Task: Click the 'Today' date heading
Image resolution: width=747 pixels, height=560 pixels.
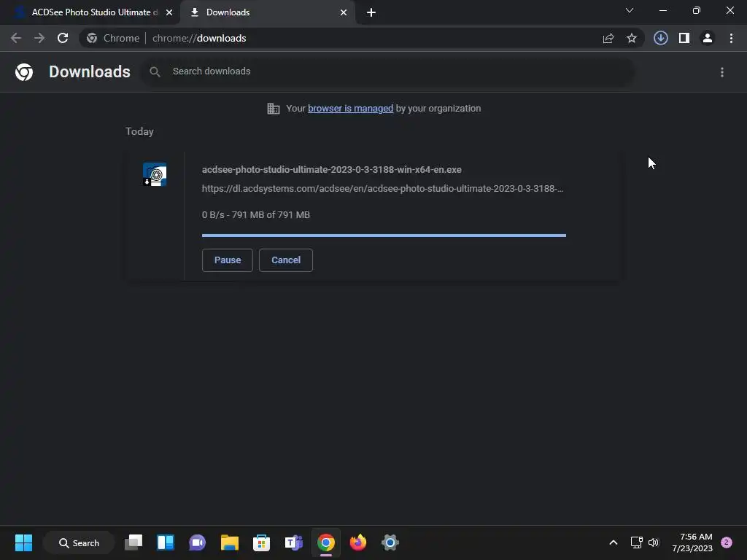Action: [139, 131]
